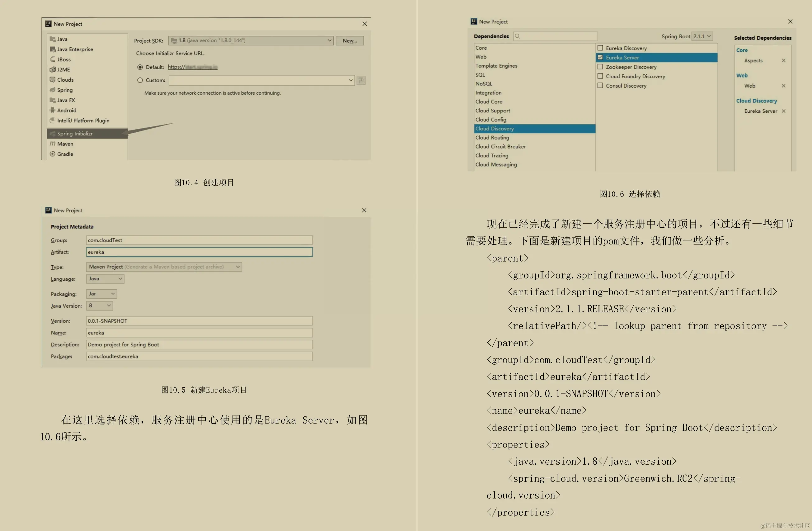The width and height of the screenshot is (812, 531).
Task: Click the Gradle icon in project list
Action: [53, 154]
